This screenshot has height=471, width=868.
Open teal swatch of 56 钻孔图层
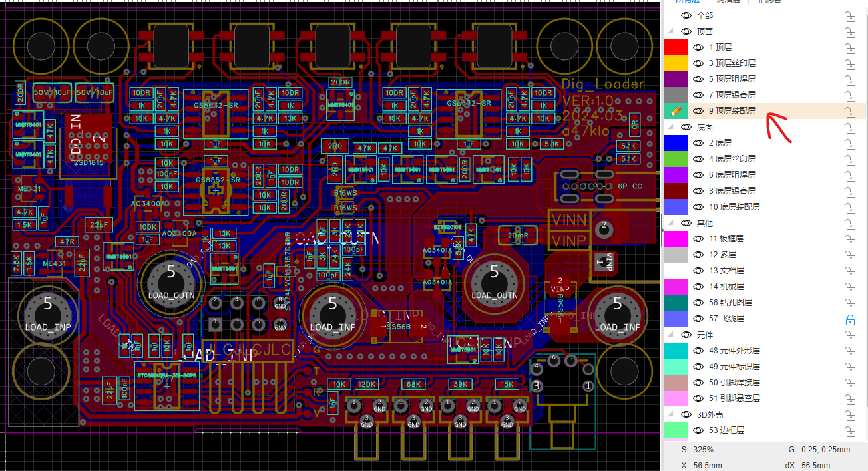click(x=676, y=303)
